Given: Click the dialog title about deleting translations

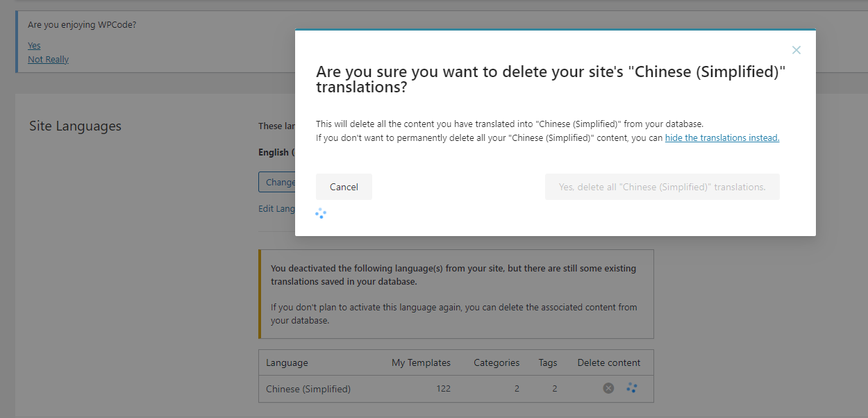Looking at the screenshot, I should 551,80.
